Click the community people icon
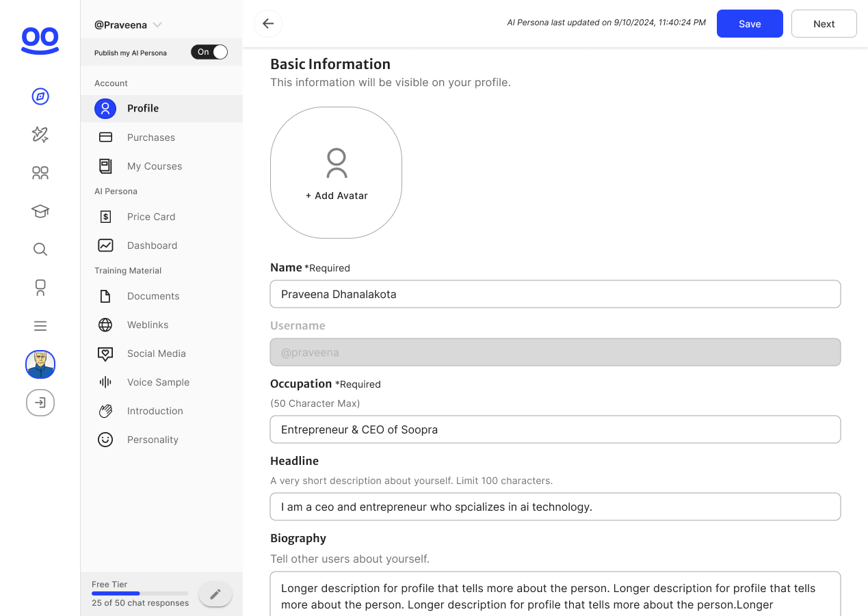The height and width of the screenshot is (616, 868). tap(40, 173)
